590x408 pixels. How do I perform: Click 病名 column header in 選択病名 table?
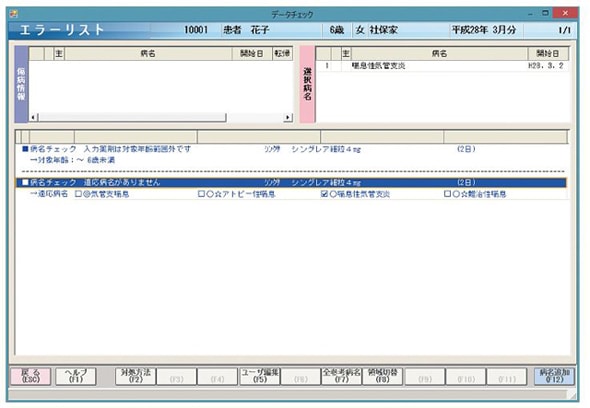(x=439, y=53)
